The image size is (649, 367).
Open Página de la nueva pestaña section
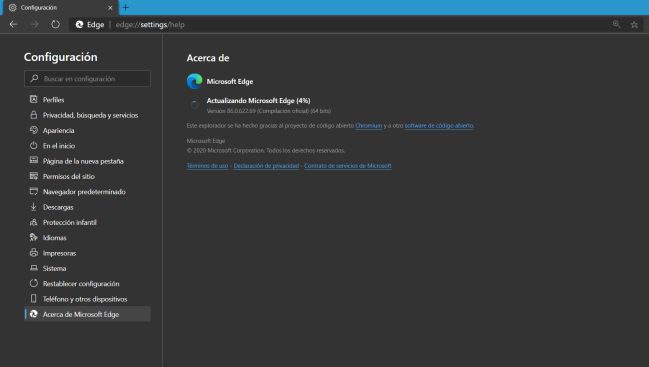[87, 161]
